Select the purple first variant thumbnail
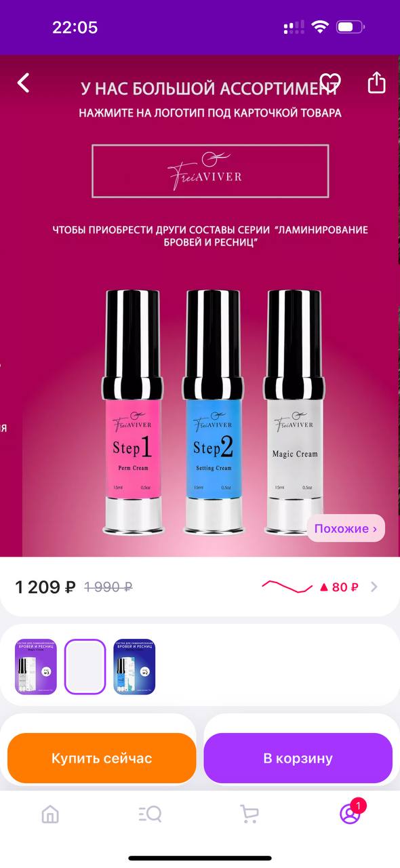Image resolution: width=400 pixels, height=868 pixels. click(x=36, y=667)
